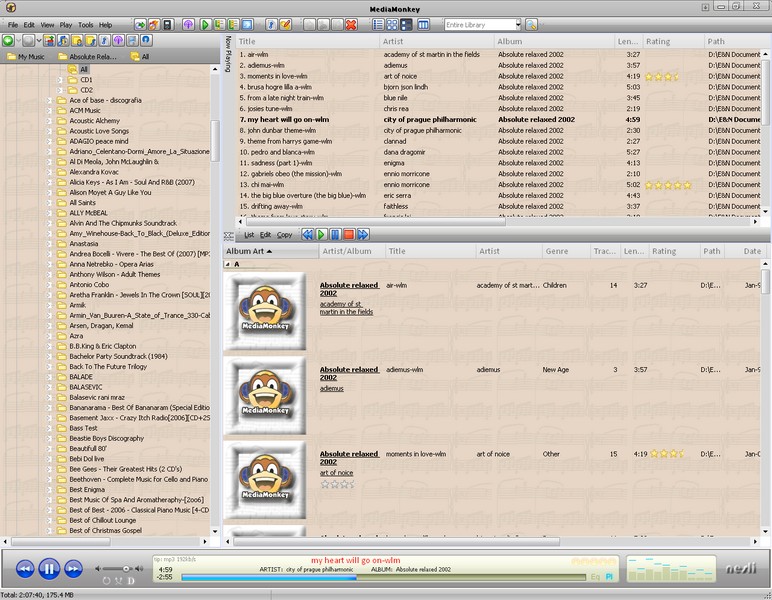Open the forward navigation history dropdown arrow

[39, 40]
